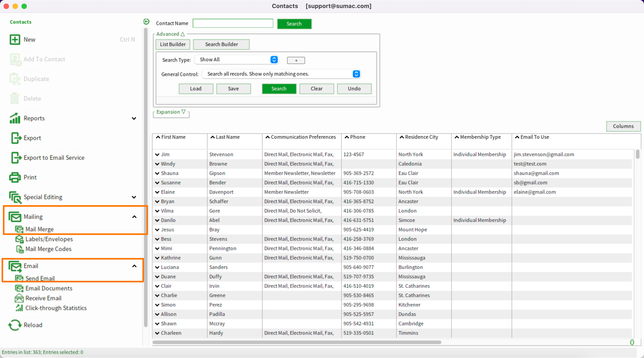Image resolution: width=644 pixels, height=358 pixels.
Task: Click the sidebar vertical scrollbar
Action: pos(146,177)
